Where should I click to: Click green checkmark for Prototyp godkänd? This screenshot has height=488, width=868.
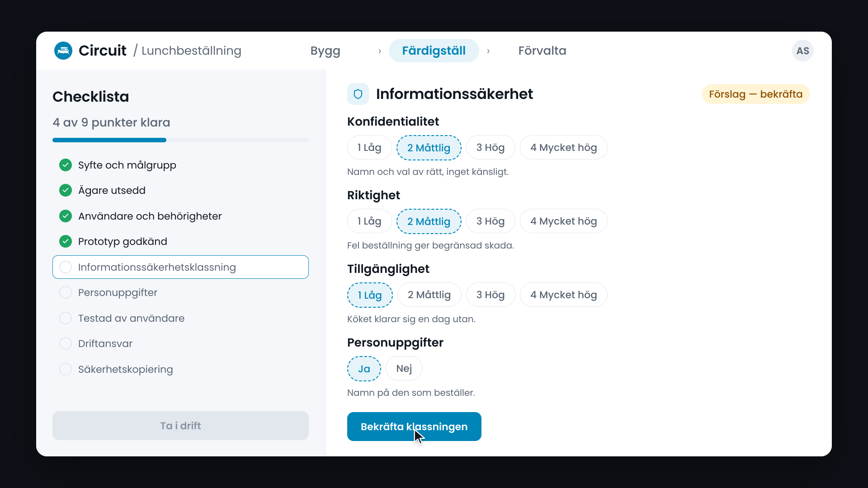coord(66,241)
